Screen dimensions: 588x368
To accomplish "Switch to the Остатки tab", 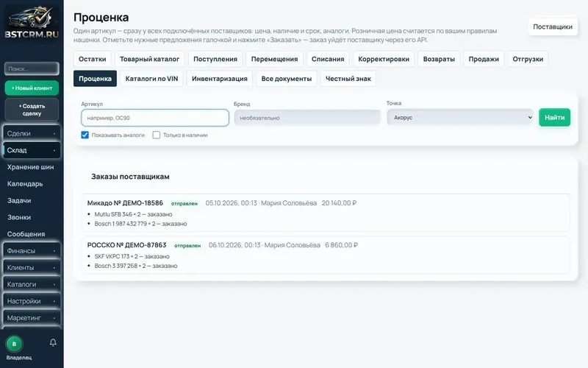I will pos(93,59).
